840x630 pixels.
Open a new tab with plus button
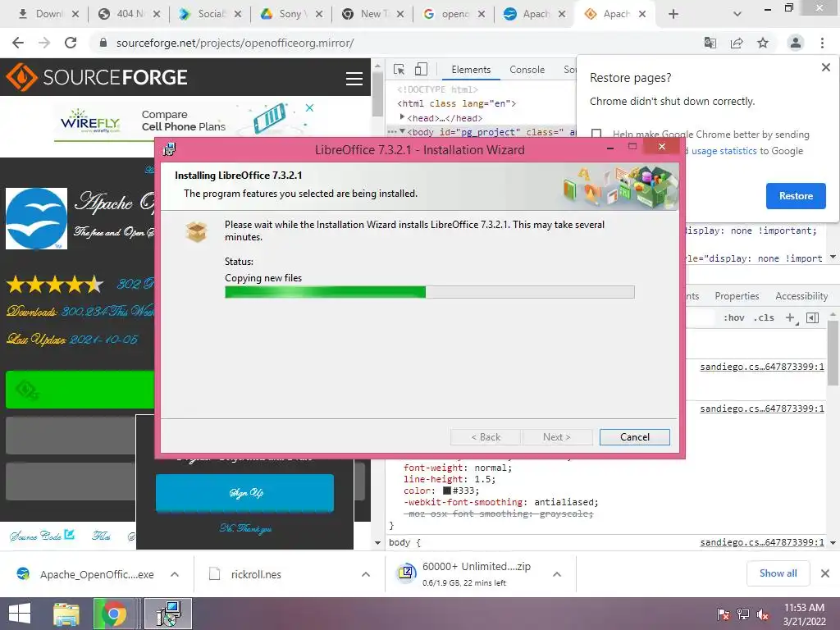coord(673,15)
